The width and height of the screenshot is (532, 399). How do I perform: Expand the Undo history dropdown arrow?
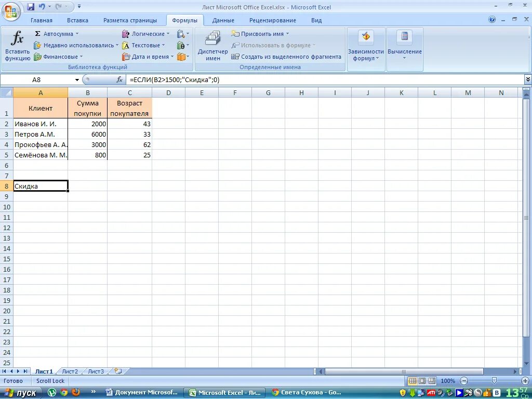point(49,7)
